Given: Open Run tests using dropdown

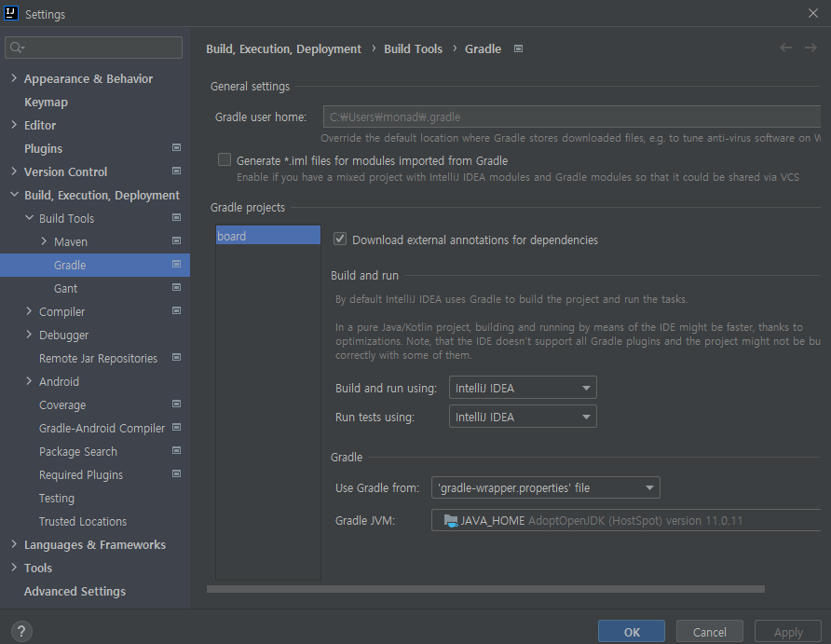Looking at the screenshot, I should (x=523, y=416).
